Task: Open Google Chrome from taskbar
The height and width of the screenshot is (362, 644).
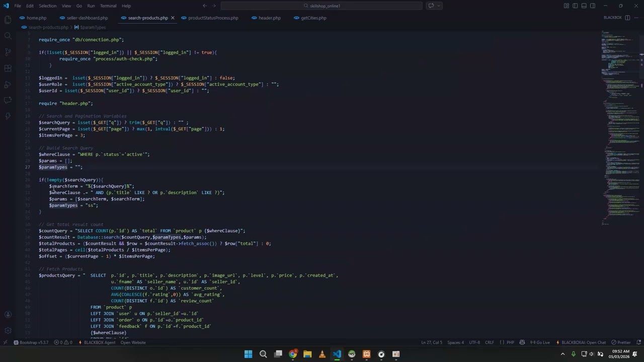Action: coord(293,354)
